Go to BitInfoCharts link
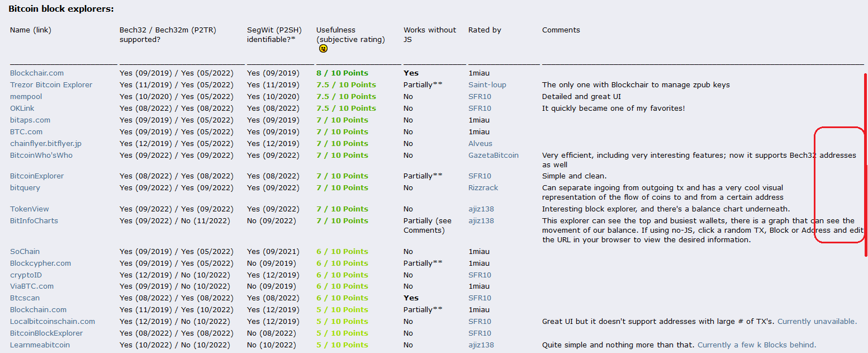 (x=34, y=220)
